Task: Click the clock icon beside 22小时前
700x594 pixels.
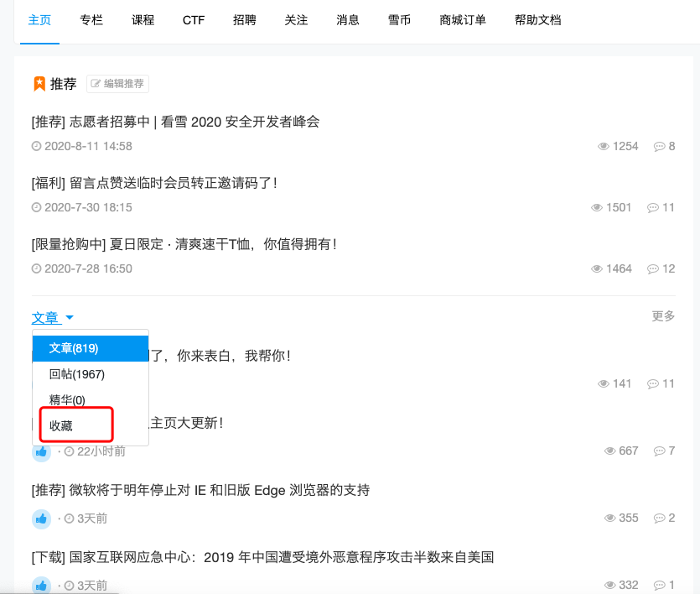Action: (x=70, y=451)
